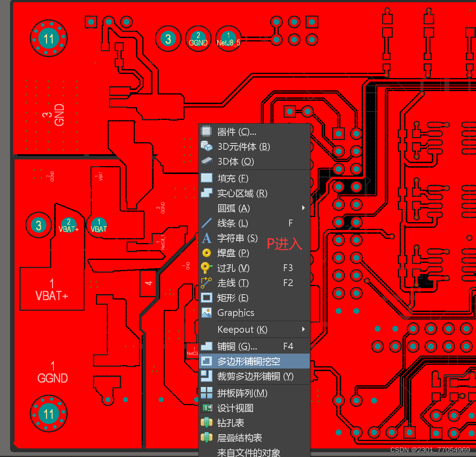Click the 1 GGND copper region label
The image size is (476, 457).
pyautogui.click(x=53, y=372)
